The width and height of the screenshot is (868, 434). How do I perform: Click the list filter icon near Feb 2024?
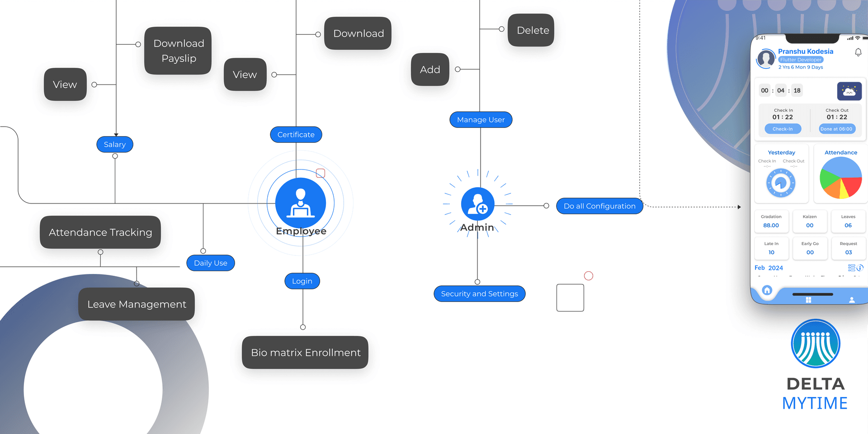click(x=851, y=268)
